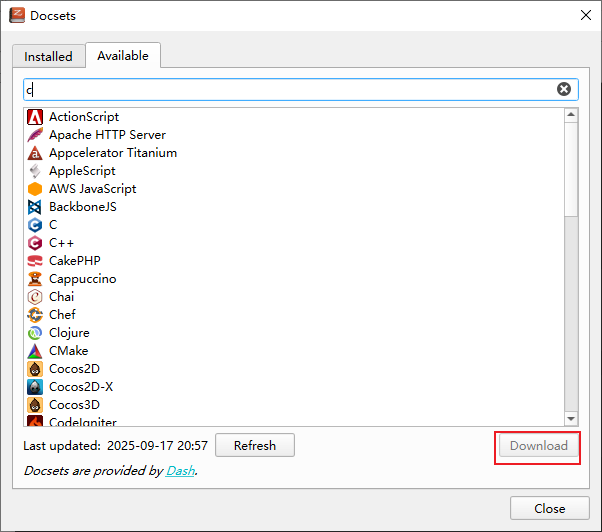Screen dimensions: 602x532
Task: Click inside the docset search field
Action: tap(290, 89)
